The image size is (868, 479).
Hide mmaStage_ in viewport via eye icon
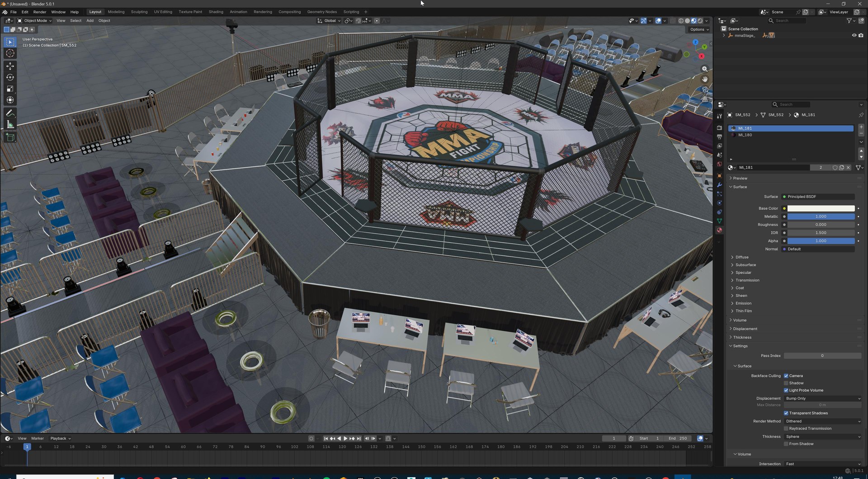click(x=854, y=35)
